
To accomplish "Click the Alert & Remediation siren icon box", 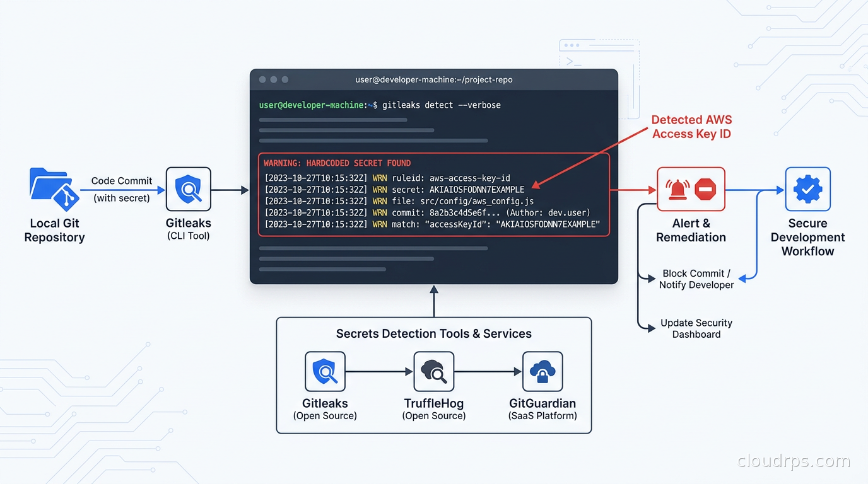I will [691, 189].
